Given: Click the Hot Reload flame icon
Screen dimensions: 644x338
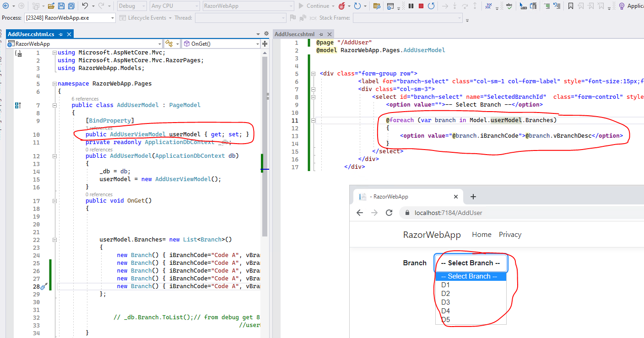Looking at the screenshot, I should point(341,6).
